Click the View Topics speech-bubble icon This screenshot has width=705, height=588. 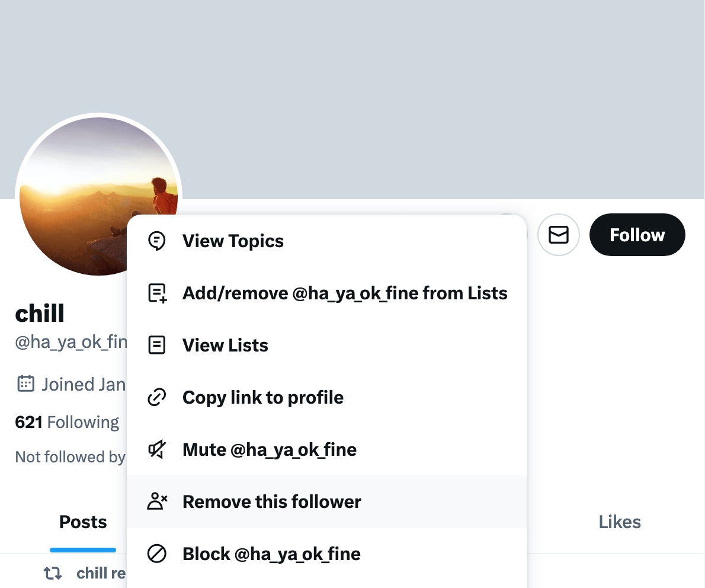pyautogui.click(x=156, y=241)
